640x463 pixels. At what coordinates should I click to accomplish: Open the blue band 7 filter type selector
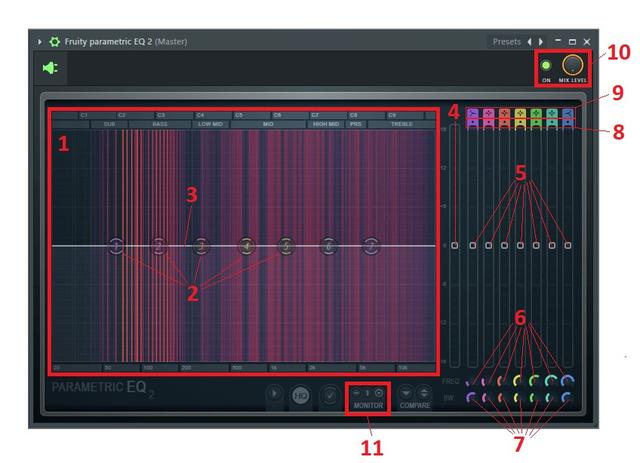568,114
